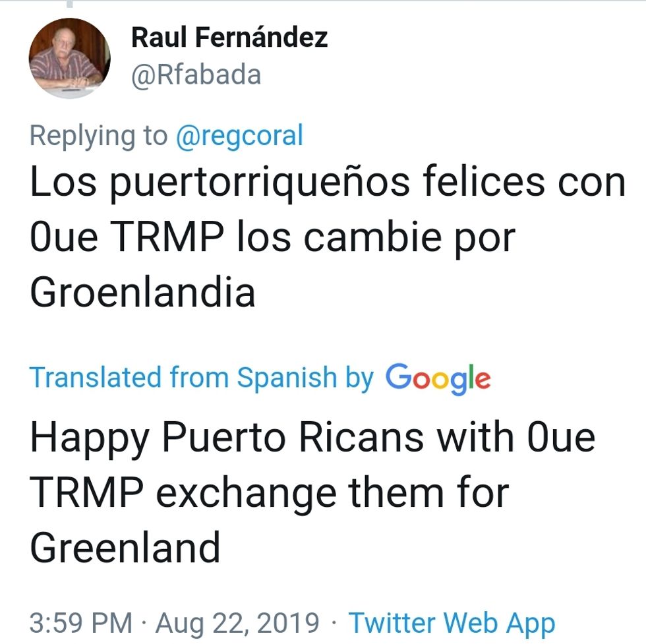The width and height of the screenshot is (646, 644).
Task: Click the "Replying to" label
Action: click(99, 136)
